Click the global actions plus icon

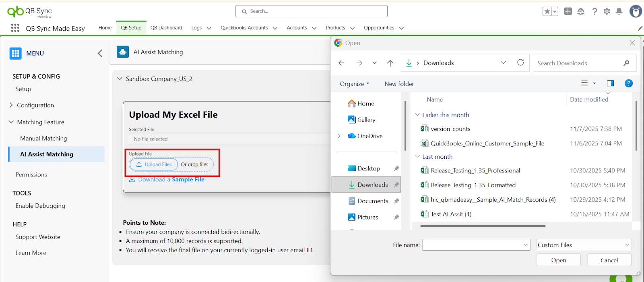[568, 11]
